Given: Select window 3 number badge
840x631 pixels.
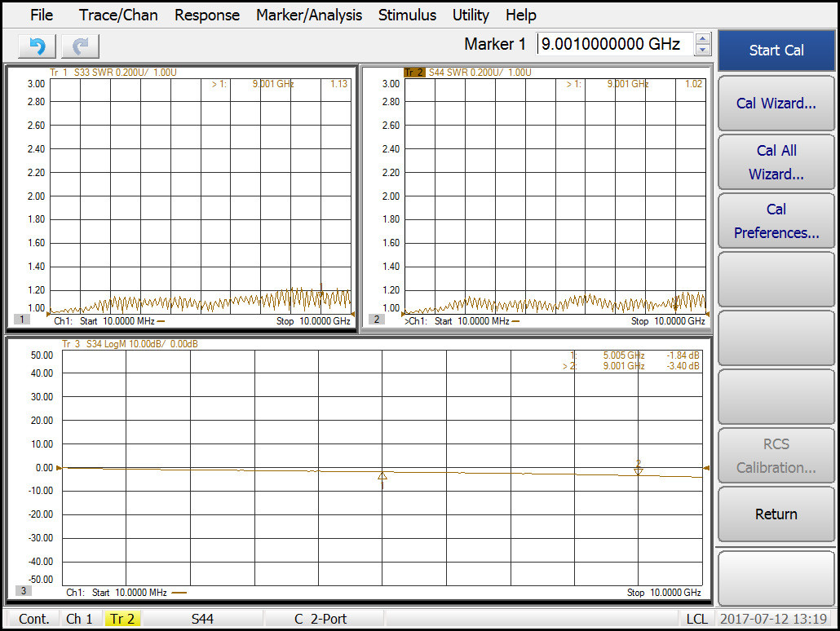Looking at the screenshot, I should [x=24, y=591].
